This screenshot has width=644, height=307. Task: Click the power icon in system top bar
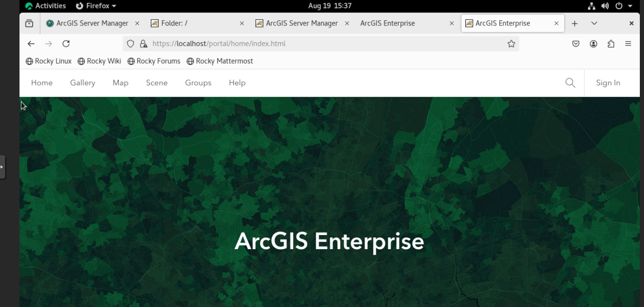[619, 6]
